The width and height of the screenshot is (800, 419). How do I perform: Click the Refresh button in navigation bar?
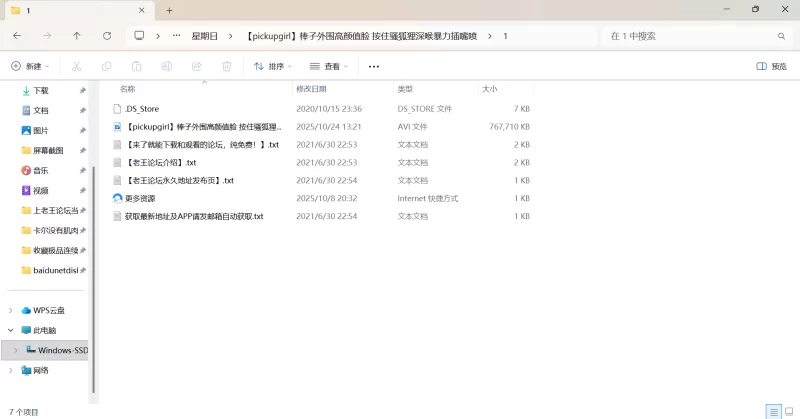(107, 36)
